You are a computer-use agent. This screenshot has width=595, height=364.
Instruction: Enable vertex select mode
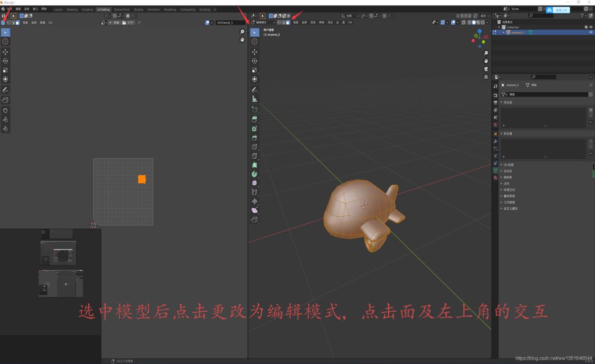point(279,22)
